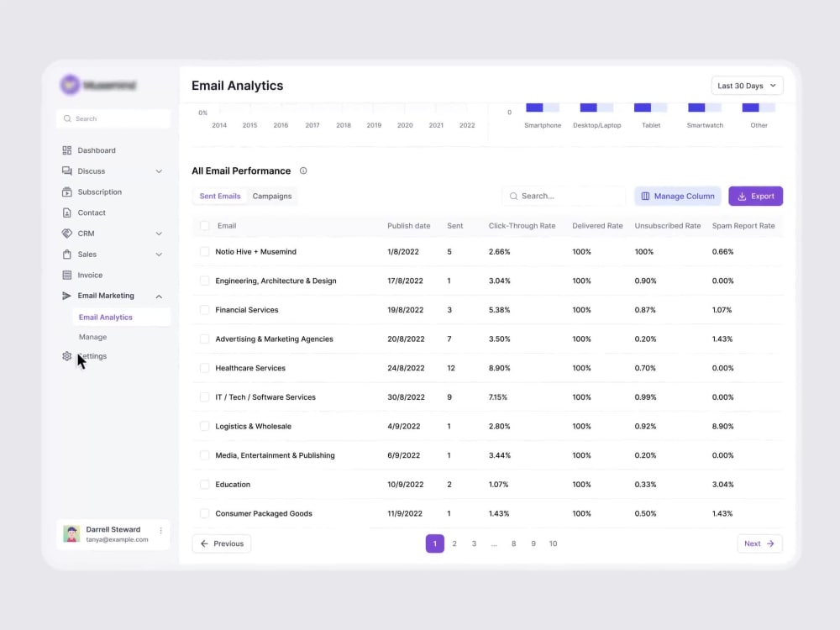Sort by Publish date column header
This screenshot has width=840, height=630.
click(x=409, y=226)
